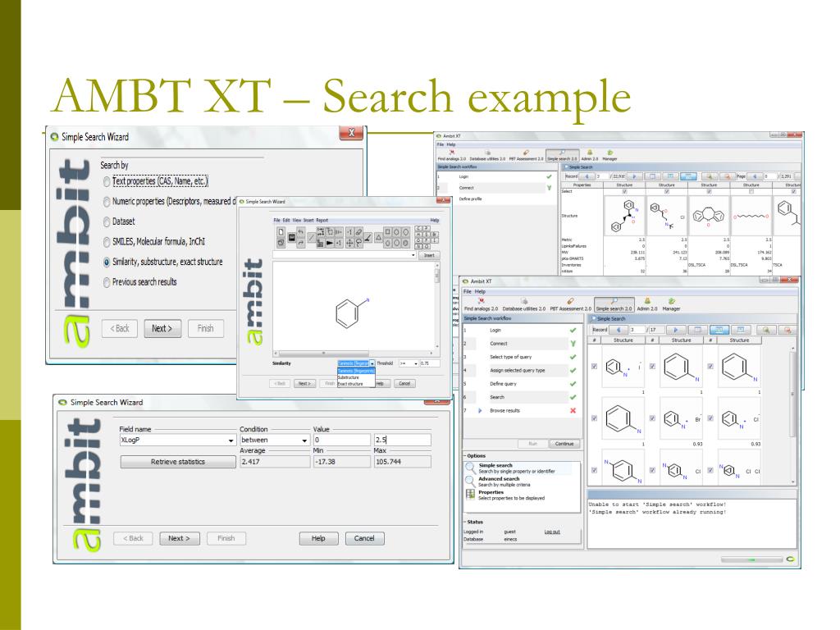Click the Value field containing 2.5
This screenshot has height=630, width=840.
[x=402, y=441]
